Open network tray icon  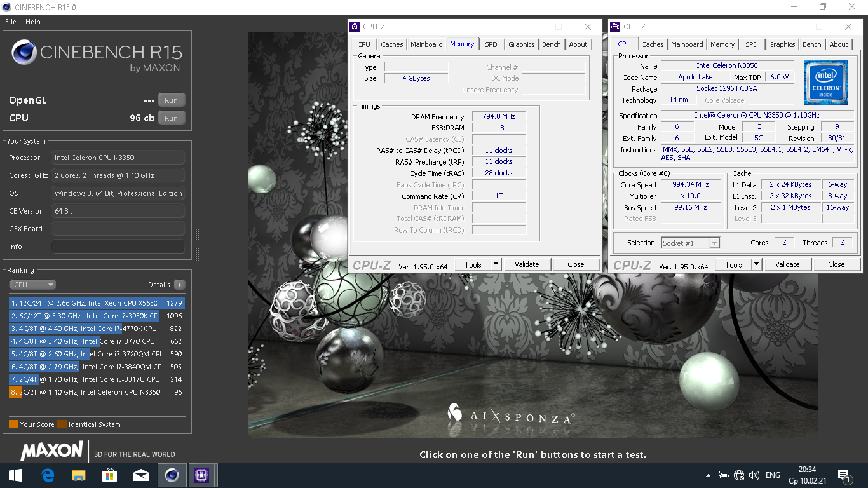[x=739, y=475]
